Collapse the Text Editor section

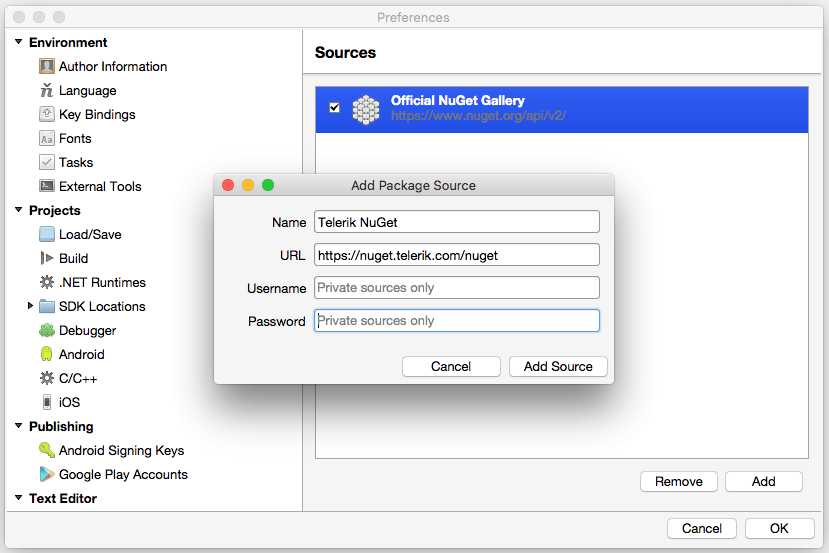(19, 497)
